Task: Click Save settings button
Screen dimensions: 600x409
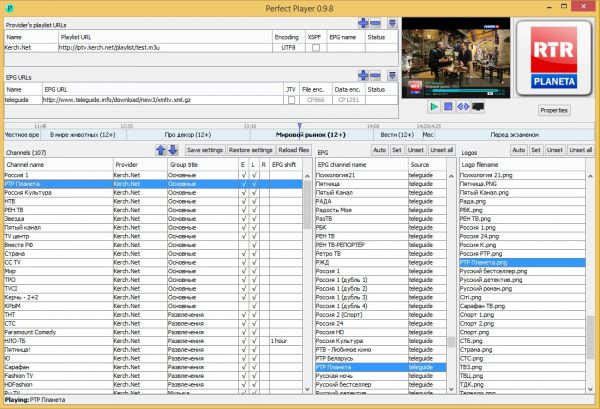Action: click(x=204, y=150)
